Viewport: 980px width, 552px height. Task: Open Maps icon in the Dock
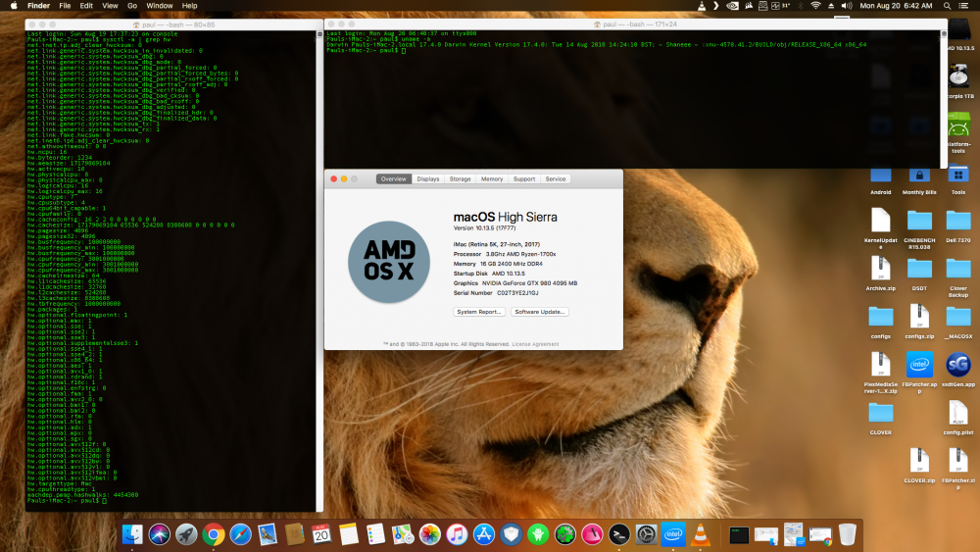coord(403,534)
